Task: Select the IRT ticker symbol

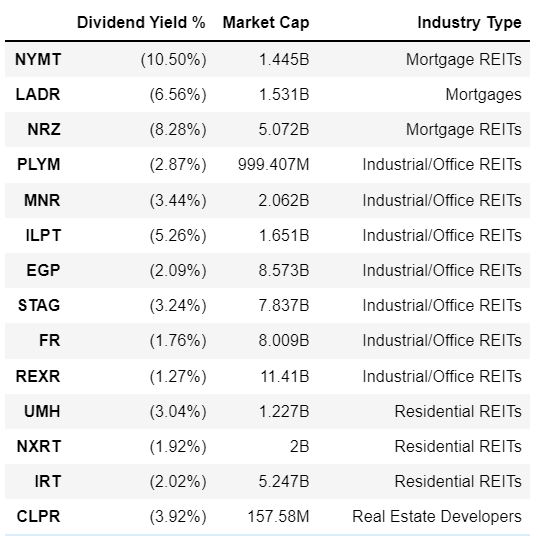Action: point(48,482)
